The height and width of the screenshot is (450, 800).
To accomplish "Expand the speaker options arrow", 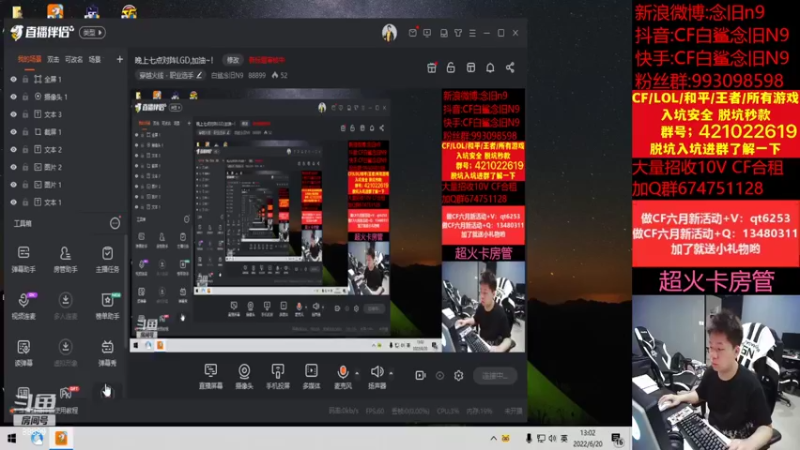I will coord(391,373).
